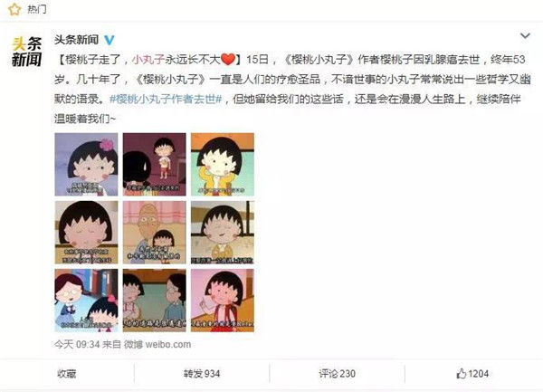Open the 头条新闻 profile avatar
This screenshot has height=392, width=543.
(26, 52)
